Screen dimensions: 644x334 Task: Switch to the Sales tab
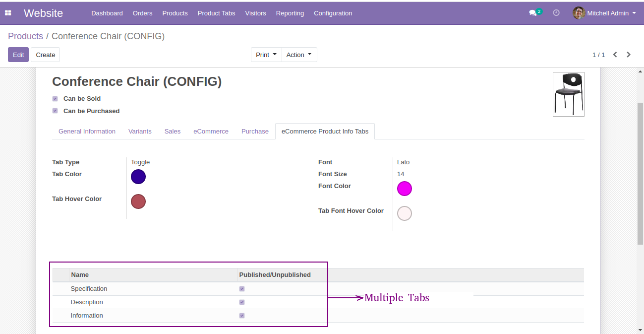coord(173,132)
